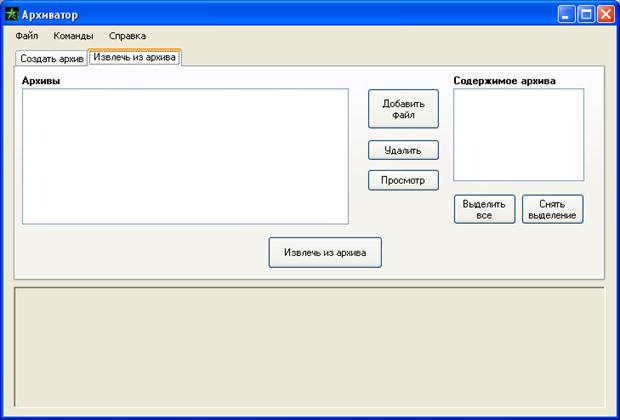Click inside the Архивы list box
Image resolution: width=620 pixels, height=420 pixels.
coord(185,156)
